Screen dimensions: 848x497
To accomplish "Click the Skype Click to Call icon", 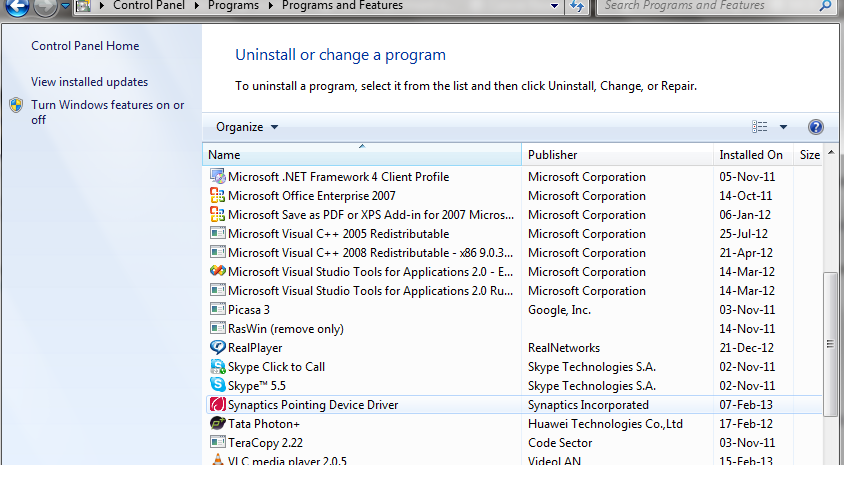I will [x=218, y=367].
